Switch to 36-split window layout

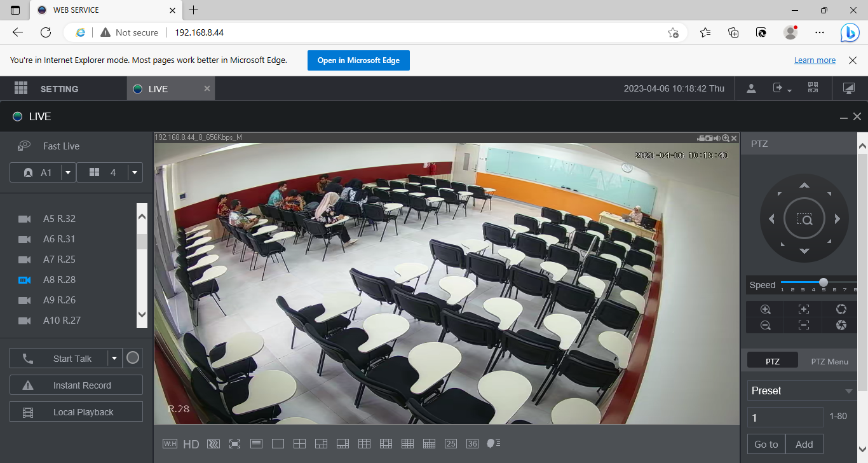(x=472, y=444)
